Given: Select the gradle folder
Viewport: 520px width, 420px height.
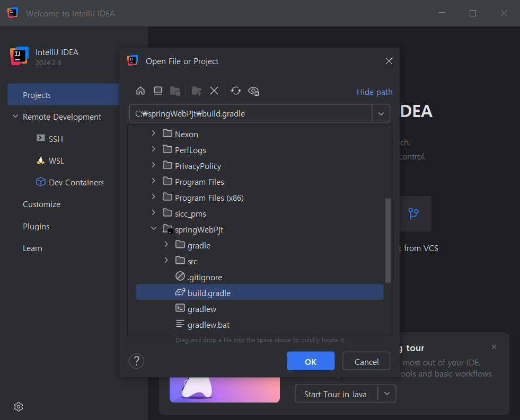Looking at the screenshot, I should tap(260, 245).
